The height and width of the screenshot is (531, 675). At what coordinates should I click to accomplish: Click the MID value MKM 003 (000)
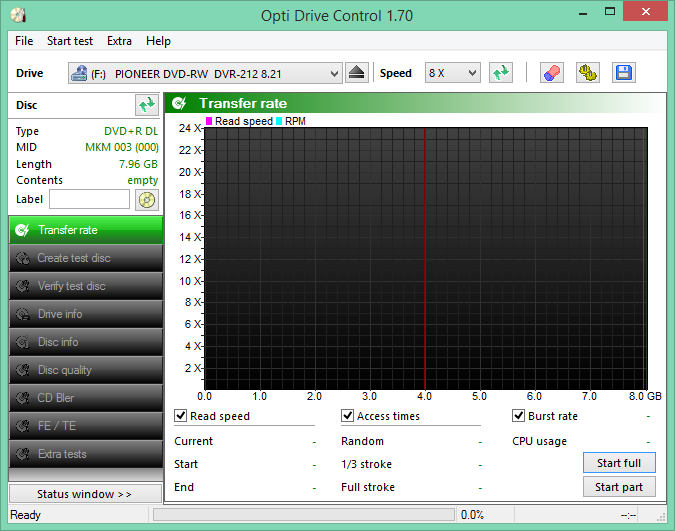[122, 147]
